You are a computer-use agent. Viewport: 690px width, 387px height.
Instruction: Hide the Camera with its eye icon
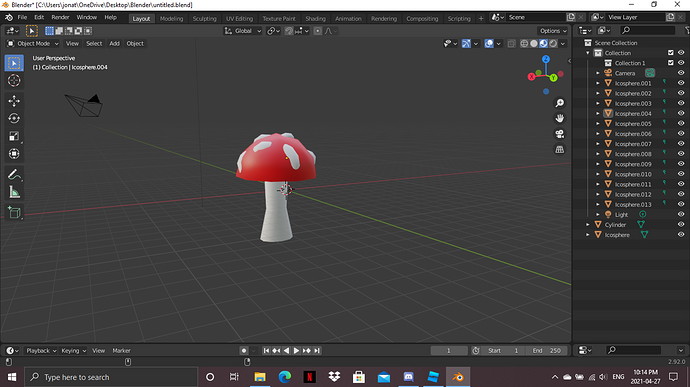click(681, 73)
